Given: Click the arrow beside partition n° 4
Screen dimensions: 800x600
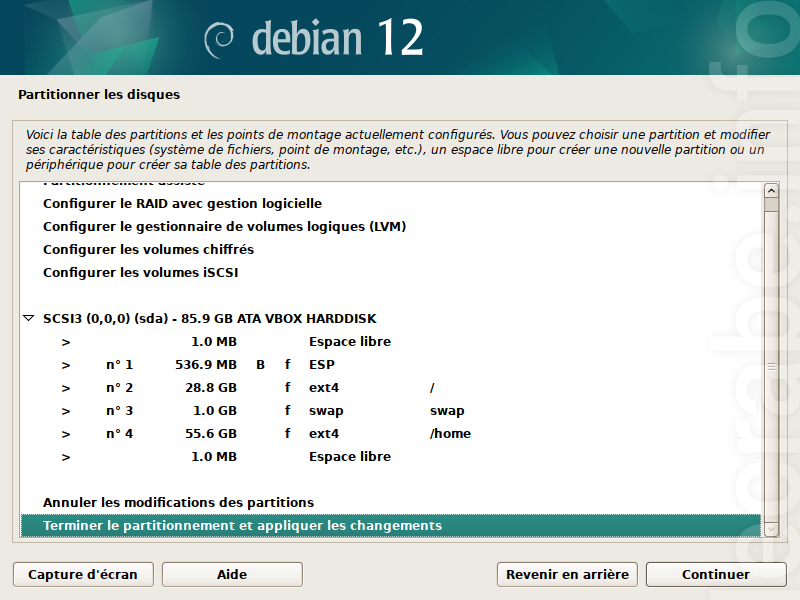Looking at the screenshot, I should (65, 434).
